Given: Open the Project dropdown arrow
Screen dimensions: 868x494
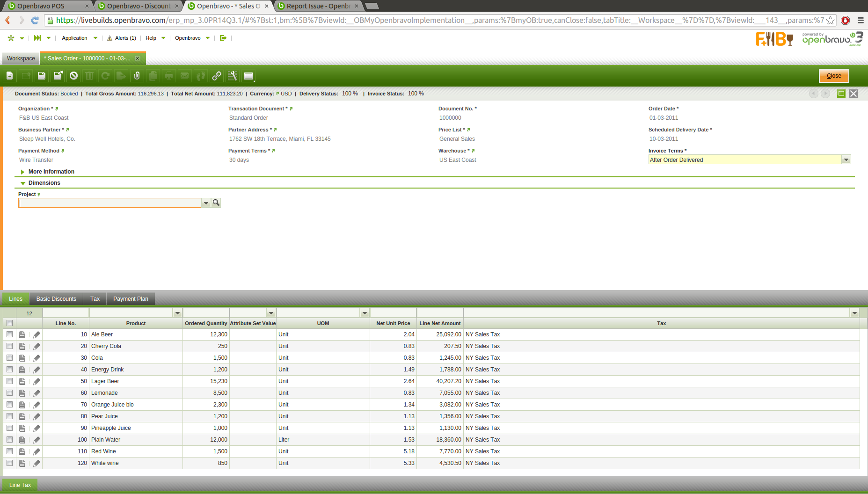Looking at the screenshot, I should [206, 203].
